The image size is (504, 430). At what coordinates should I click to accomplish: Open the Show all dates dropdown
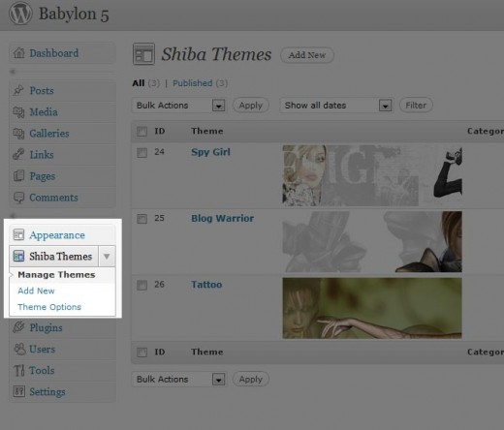pyautogui.click(x=336, y=106)
